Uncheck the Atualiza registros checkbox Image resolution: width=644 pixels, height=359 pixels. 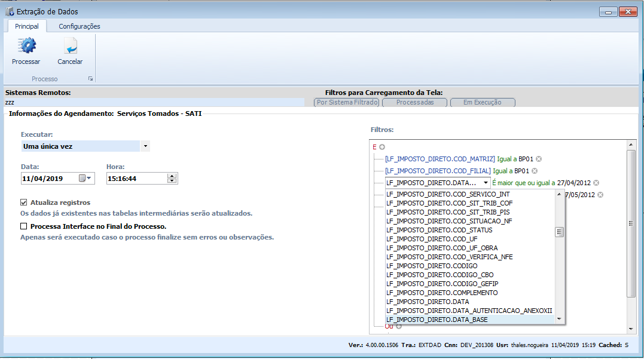pos(24,202)
